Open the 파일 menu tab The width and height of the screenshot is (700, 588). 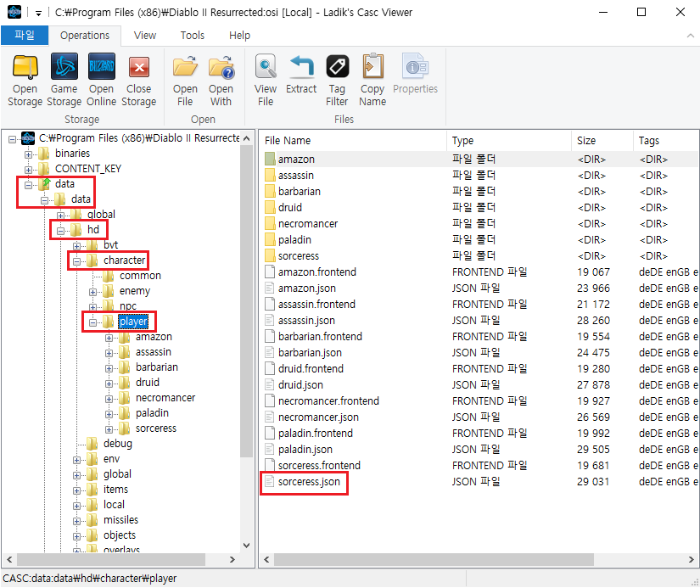click(25, 36)
